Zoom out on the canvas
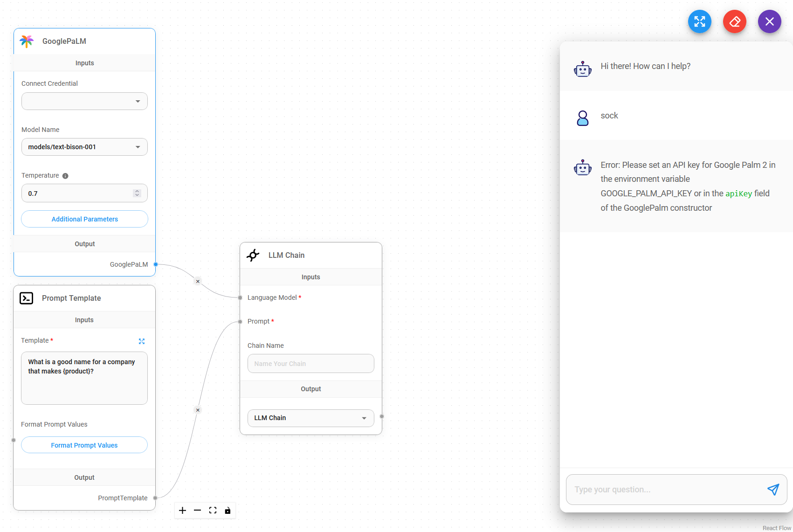This screenshot has width=793, height=532. pos(198,511)
